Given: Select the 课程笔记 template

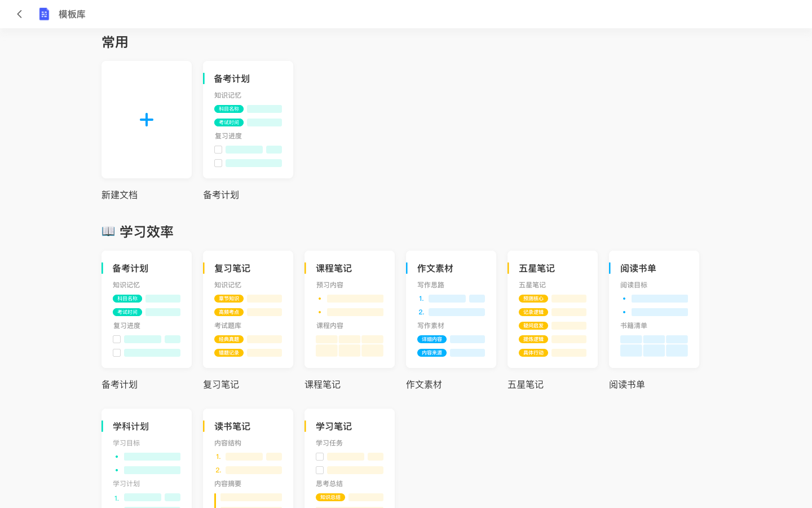Looking at the screenshot, I should coord(350,309).
